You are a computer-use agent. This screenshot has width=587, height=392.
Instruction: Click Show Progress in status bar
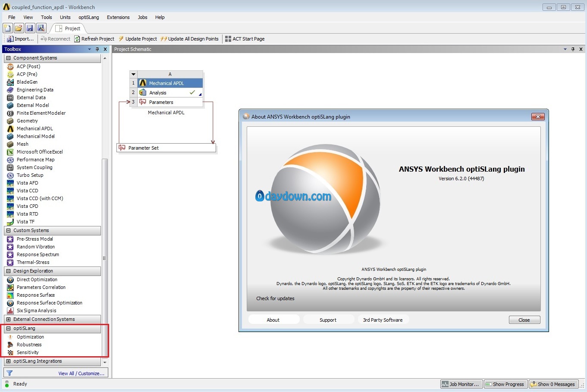pos(505,384)
